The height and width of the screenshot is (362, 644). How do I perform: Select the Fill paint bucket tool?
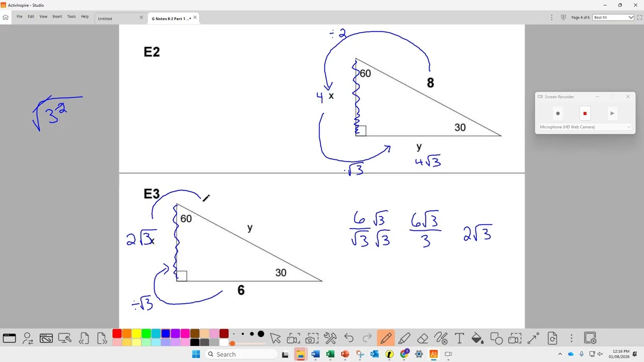(x=478, y=338)
